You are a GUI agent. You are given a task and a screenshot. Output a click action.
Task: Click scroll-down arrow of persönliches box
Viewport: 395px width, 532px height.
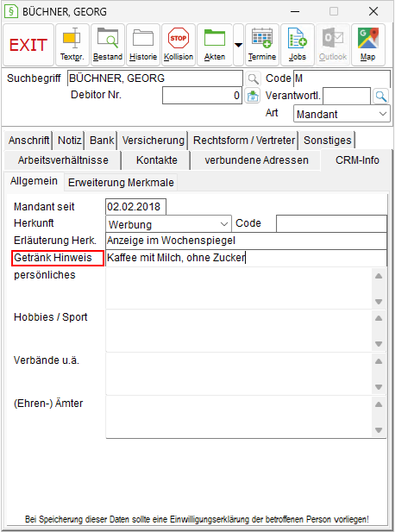[379, 301]
